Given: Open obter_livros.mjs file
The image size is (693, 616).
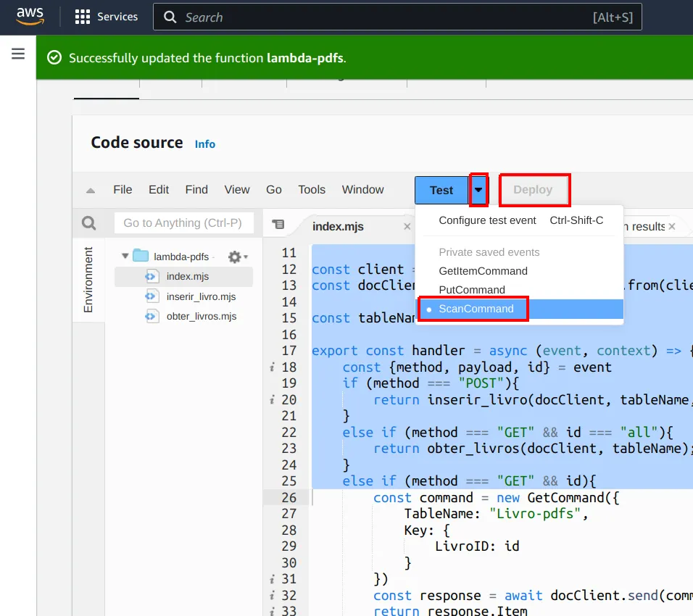Looking at the screenshot, I should pyautogui.click(x=201, y=317).
